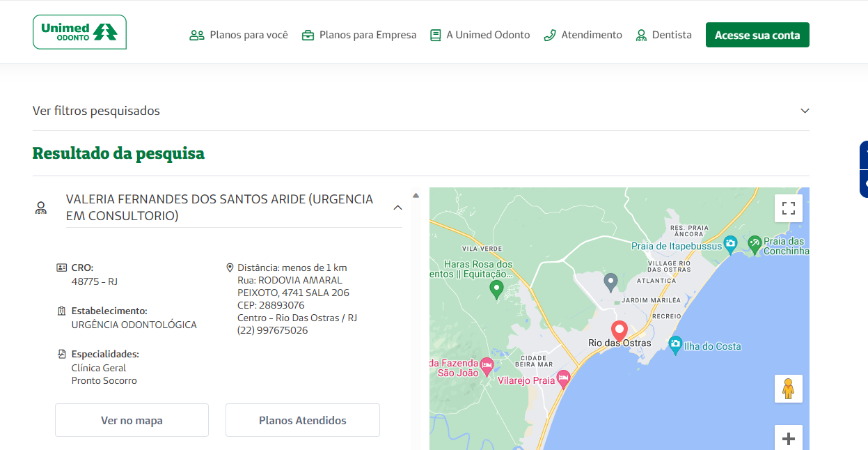This screenshot has width=868, height=450.
Task: Click the red Rio das Ostras map pin
Action: (x=619, y=329)
